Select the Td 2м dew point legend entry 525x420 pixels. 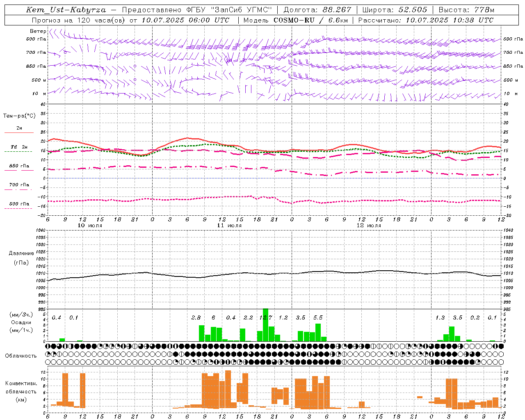19,147
